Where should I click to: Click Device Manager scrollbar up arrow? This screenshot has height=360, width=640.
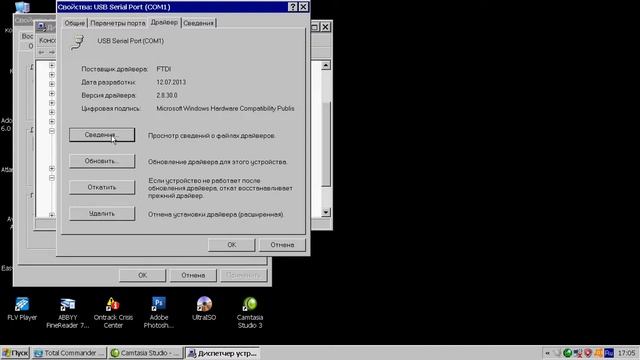(326, 65)
